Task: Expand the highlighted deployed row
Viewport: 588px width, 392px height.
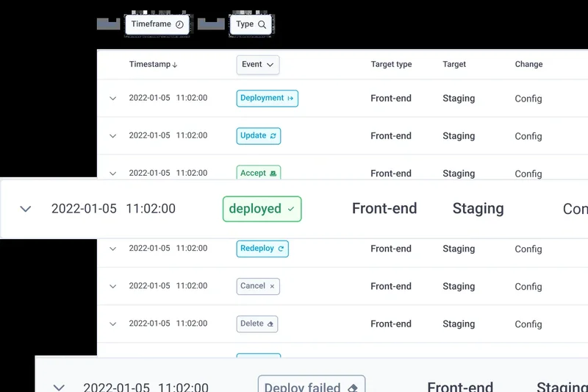Action: (26, 209)
